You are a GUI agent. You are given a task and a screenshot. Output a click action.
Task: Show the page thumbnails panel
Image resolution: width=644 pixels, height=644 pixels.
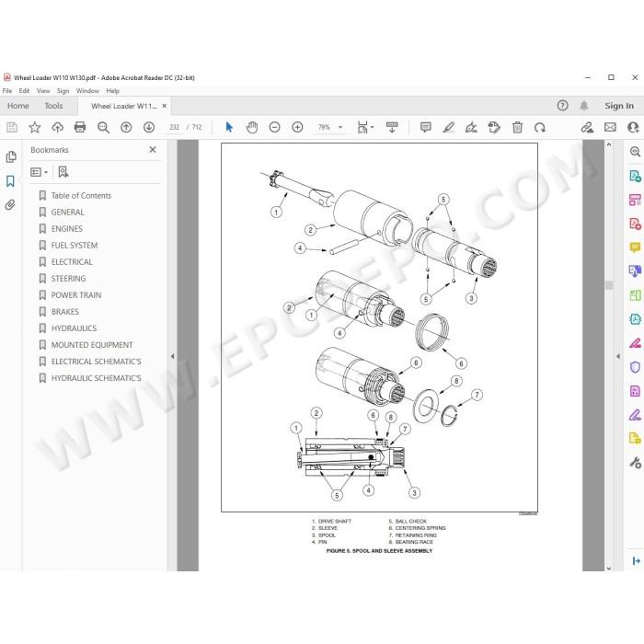pos(11,157)
